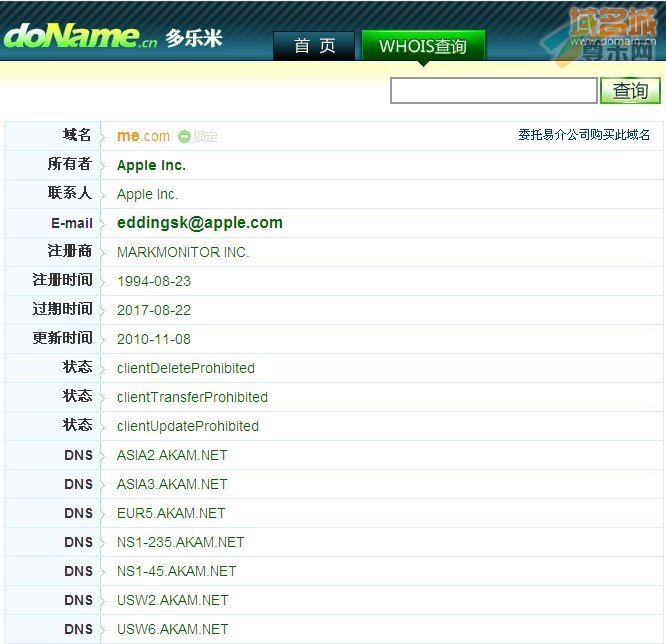Click the 所有者 row label

[70, 164]
